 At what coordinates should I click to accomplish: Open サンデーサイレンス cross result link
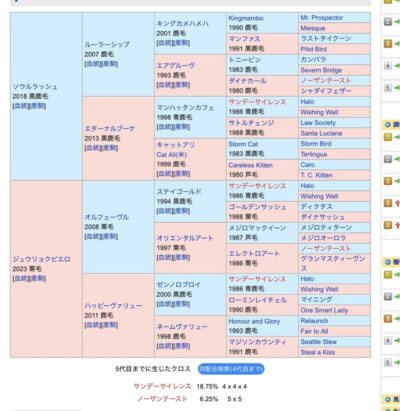coord(162,387)
